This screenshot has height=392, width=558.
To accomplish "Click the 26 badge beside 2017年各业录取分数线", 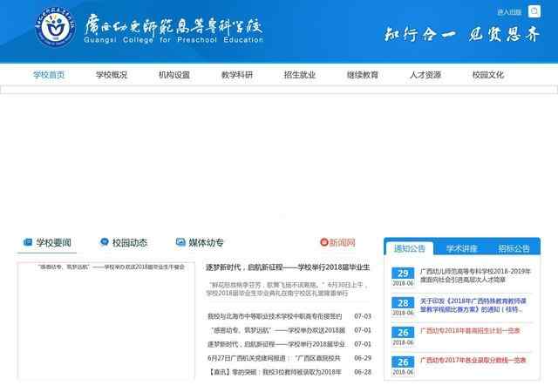I will pos(403,366).
